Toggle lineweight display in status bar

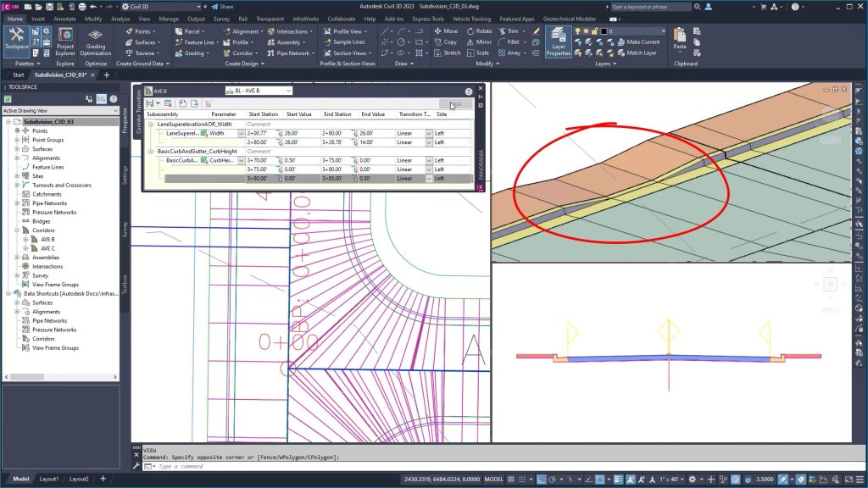[x=618, y=480]
